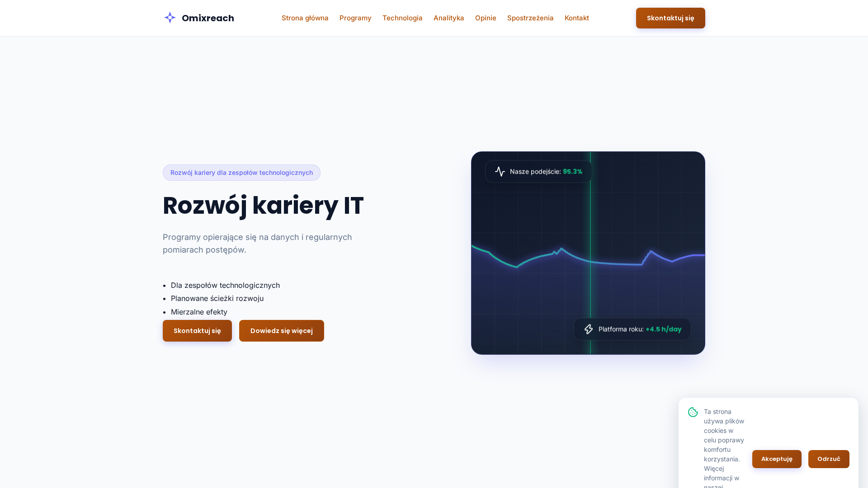Reject cookies with the Odrzuć button
This screenshot has height=488, width=868.
(x=829, y=459)
